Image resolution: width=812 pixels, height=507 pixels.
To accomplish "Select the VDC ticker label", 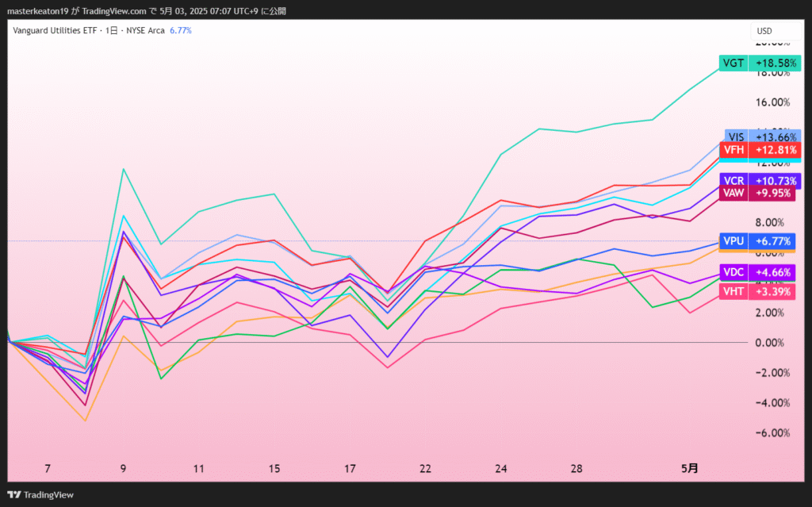I will tap(733, 272).
